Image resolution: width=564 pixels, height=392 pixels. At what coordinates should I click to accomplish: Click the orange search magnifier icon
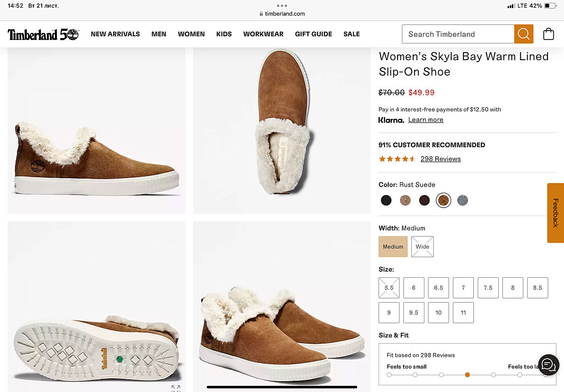coord(524,34)
